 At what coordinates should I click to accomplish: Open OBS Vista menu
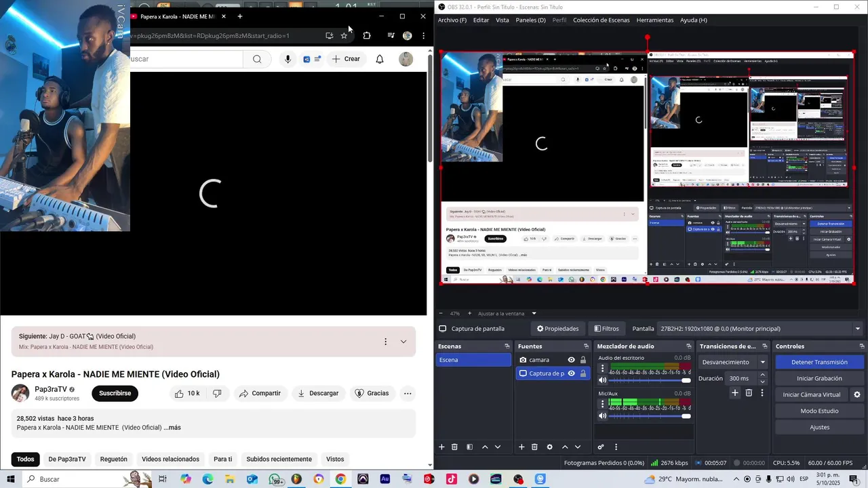[x=502, y=20]
